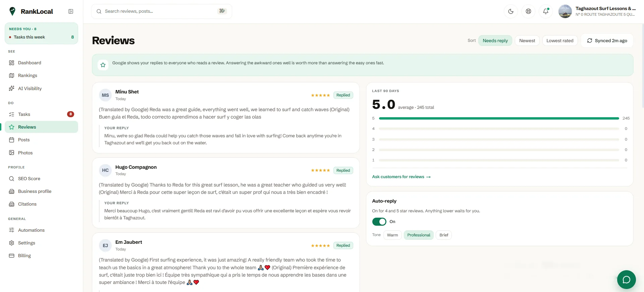Click the RankLocal logo pin icon
Image resolution: width=644 pixels, height=292 pixels.
tap(12, 11)
